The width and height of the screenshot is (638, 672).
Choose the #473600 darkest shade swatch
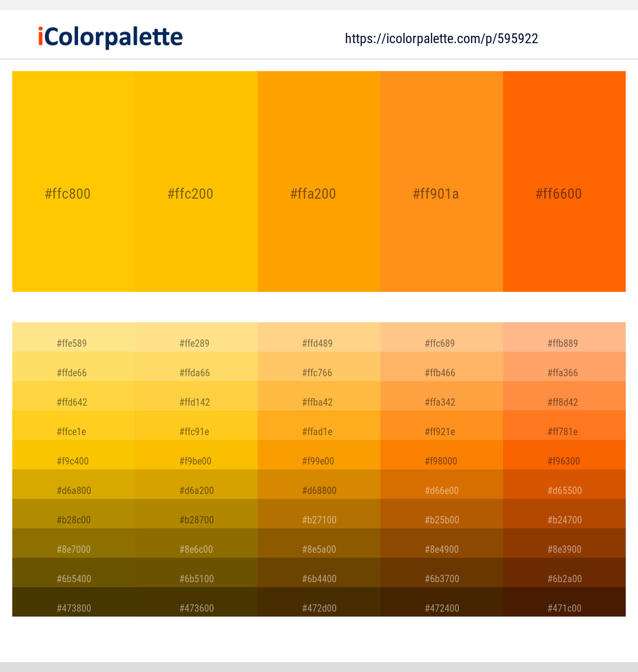[x=196, y=602]
